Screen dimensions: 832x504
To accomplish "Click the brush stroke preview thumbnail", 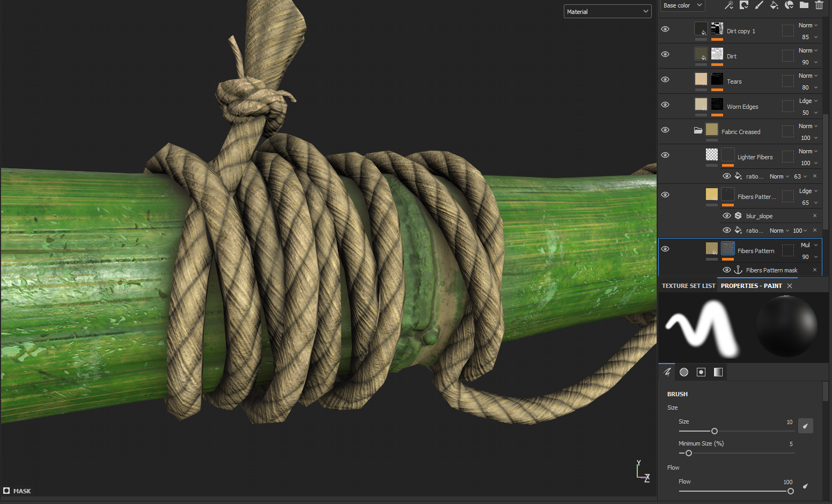I will click(703, 328).
